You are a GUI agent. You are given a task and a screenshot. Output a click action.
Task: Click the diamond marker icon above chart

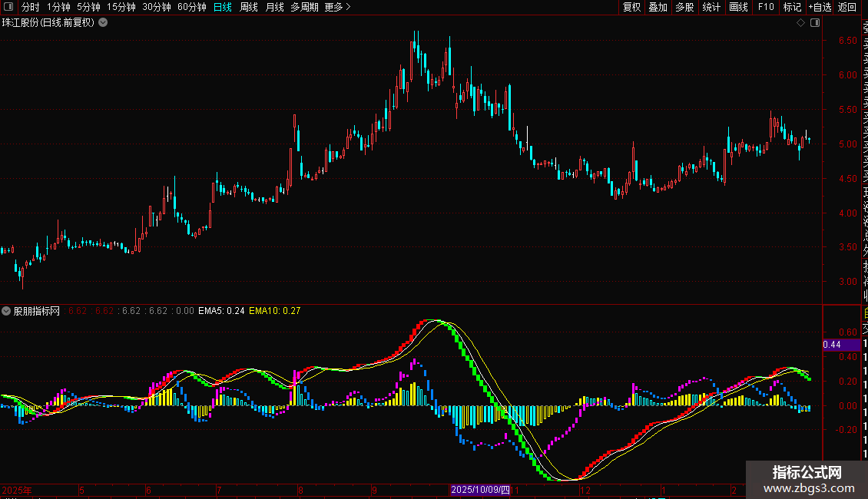point(800,23)
